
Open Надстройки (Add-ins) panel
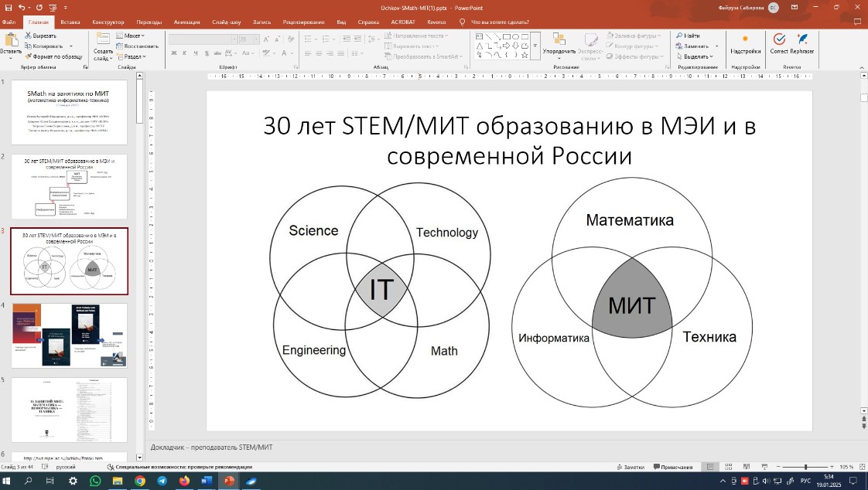click(x=744, y=43)
